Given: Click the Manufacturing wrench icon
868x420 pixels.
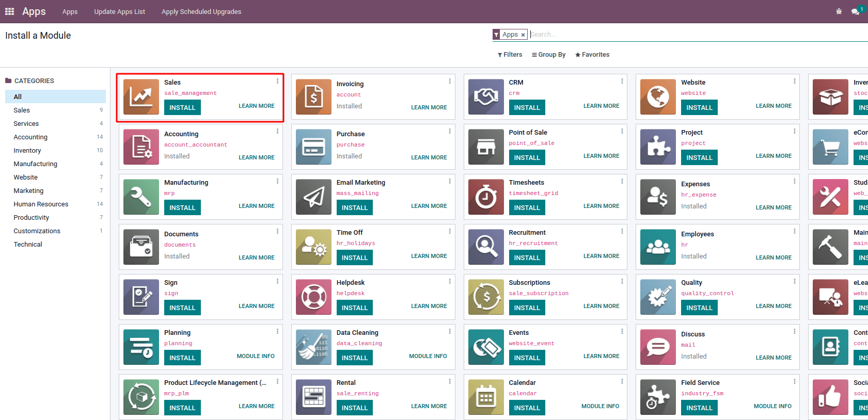Looking at the screenshot, I should click(141, 197).
